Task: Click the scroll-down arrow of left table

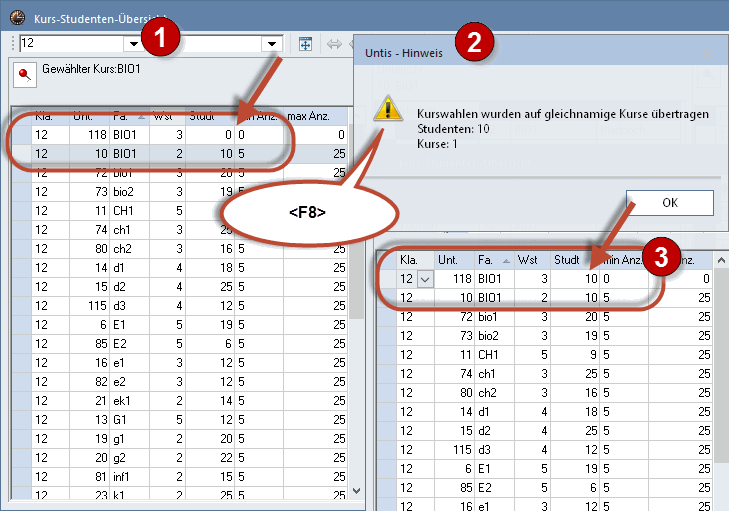Action: [357, 490]
